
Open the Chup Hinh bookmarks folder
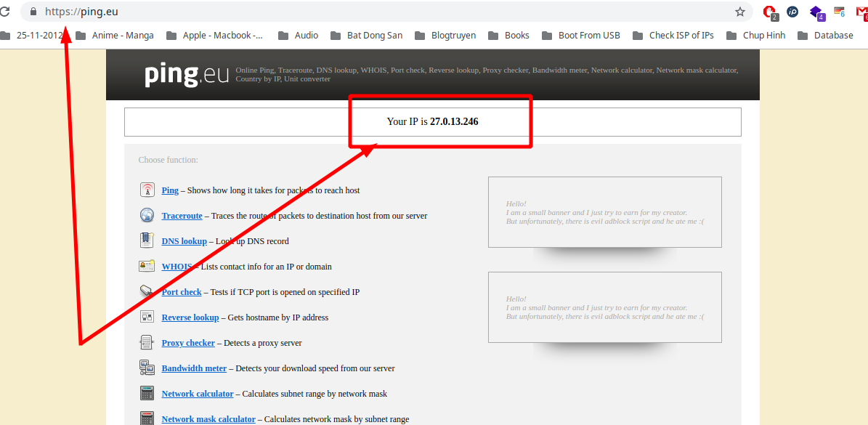(x=756, y=36)
